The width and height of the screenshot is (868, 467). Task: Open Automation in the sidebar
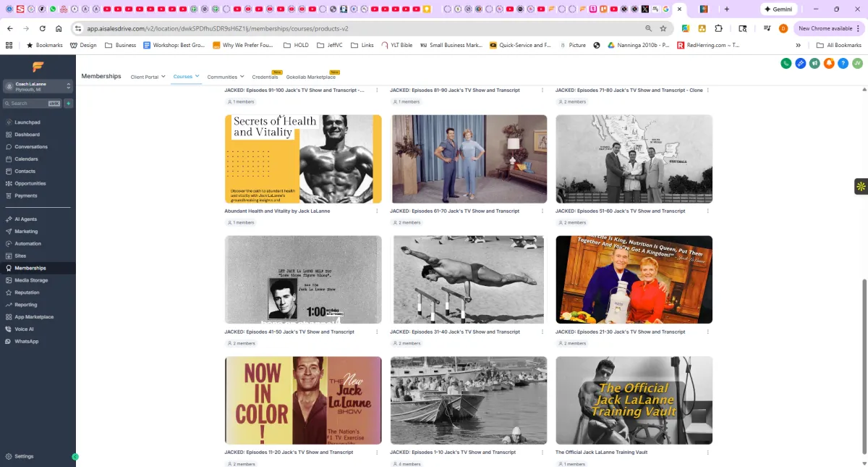pos(27,243)
